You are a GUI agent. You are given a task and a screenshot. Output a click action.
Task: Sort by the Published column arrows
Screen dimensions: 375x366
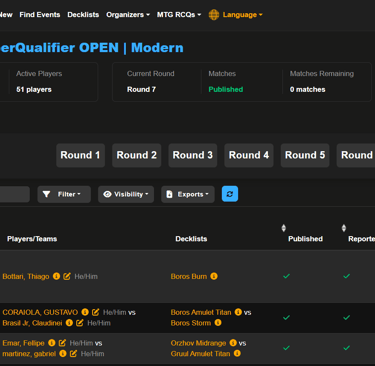coord(283,228)
